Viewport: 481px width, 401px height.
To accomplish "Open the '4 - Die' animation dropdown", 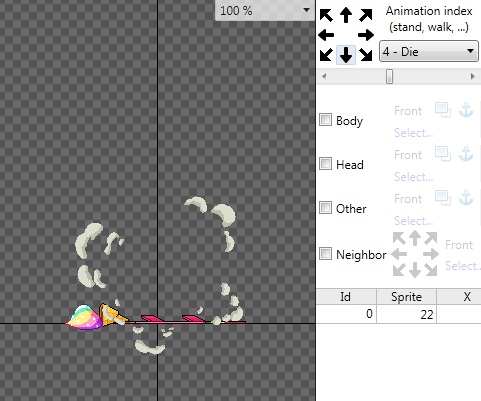I will coord(429,51).
